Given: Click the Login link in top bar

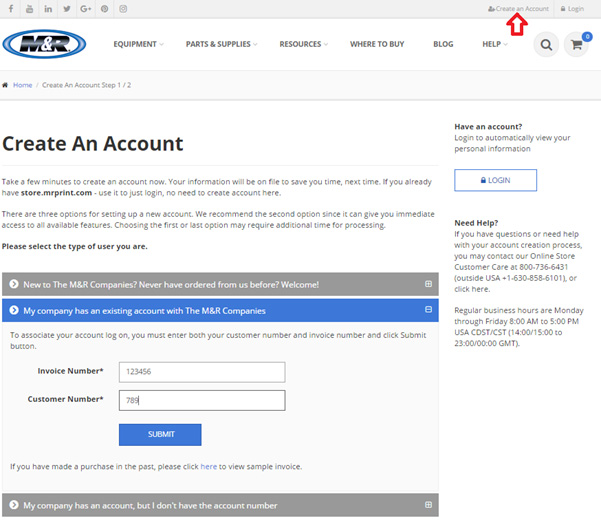Looking at the screenshot, I should click(572, 8).
